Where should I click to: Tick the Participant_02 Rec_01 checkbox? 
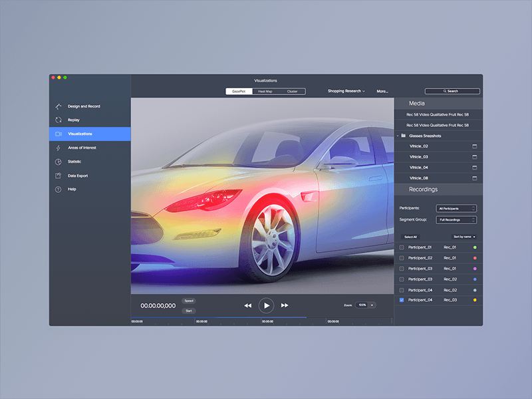401,258
